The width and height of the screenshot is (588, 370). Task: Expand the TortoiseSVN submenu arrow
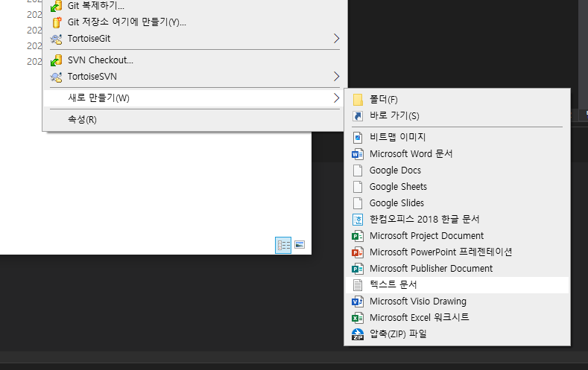pos(336,77)
